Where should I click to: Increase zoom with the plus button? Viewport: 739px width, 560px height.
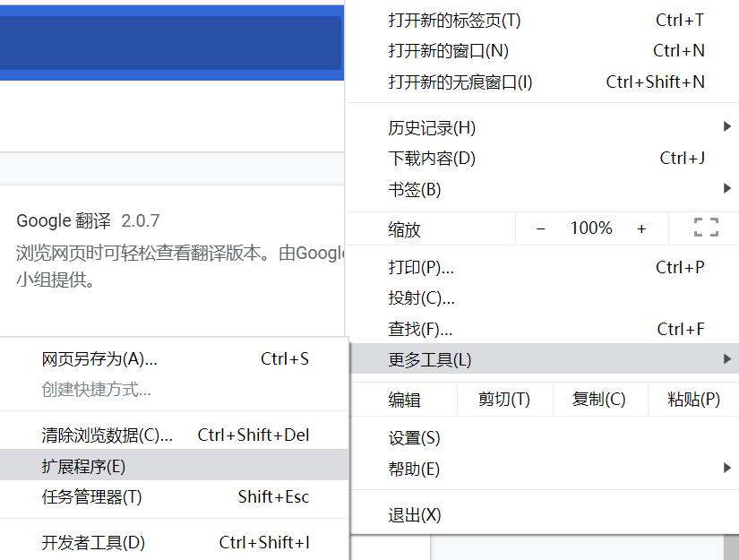(x=641, y=228)
